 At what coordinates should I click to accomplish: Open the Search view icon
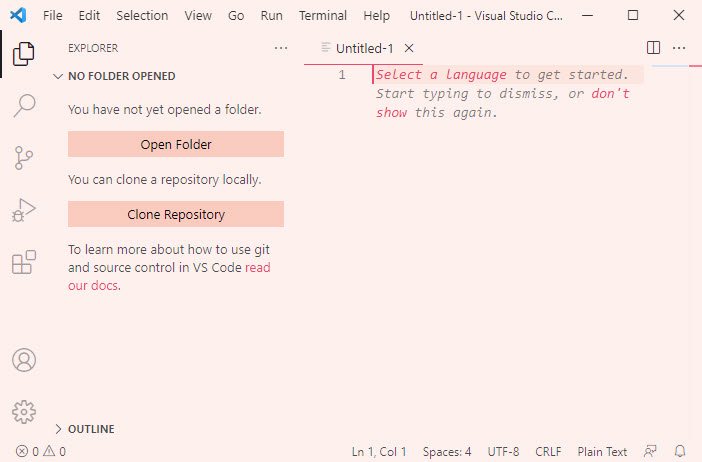(24, 106)
